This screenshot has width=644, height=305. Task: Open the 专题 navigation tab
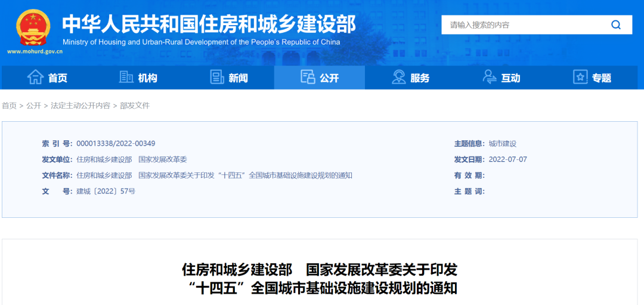tap(592, 77)
